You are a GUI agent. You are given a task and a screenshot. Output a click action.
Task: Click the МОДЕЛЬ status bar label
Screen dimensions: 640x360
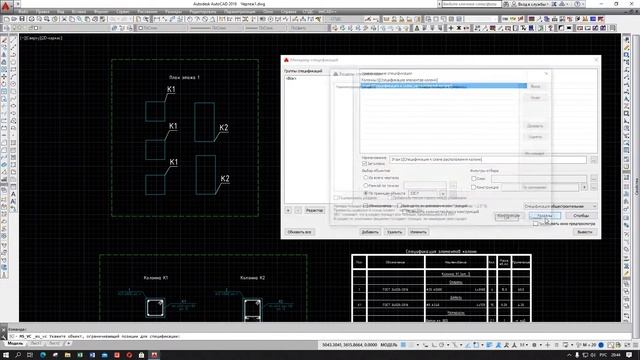coord(389,345)
